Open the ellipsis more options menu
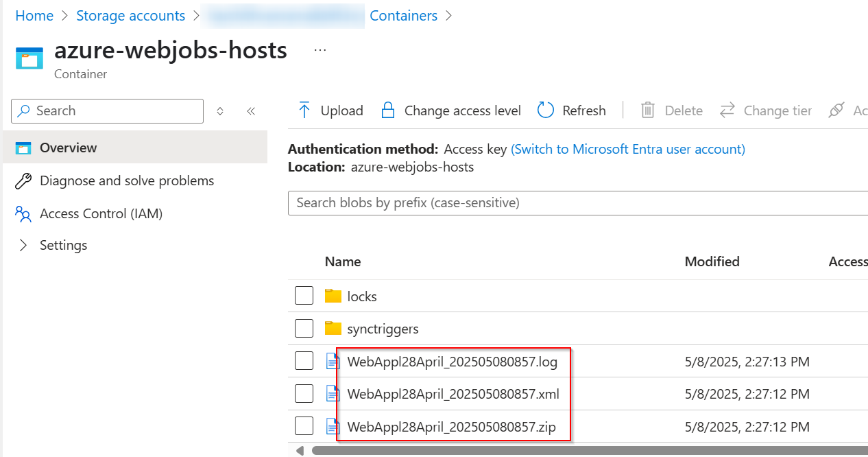This screenshot has height=457, width=868. [320, 51]
